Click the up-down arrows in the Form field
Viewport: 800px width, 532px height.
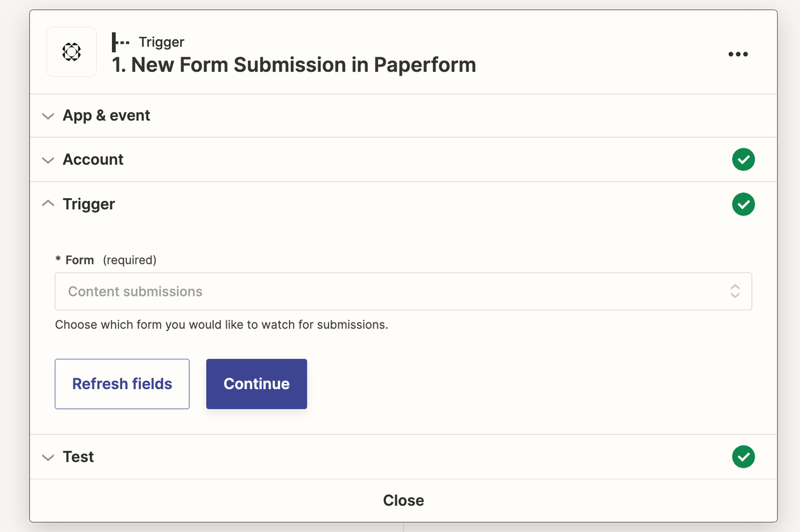[x=735, y=291]
